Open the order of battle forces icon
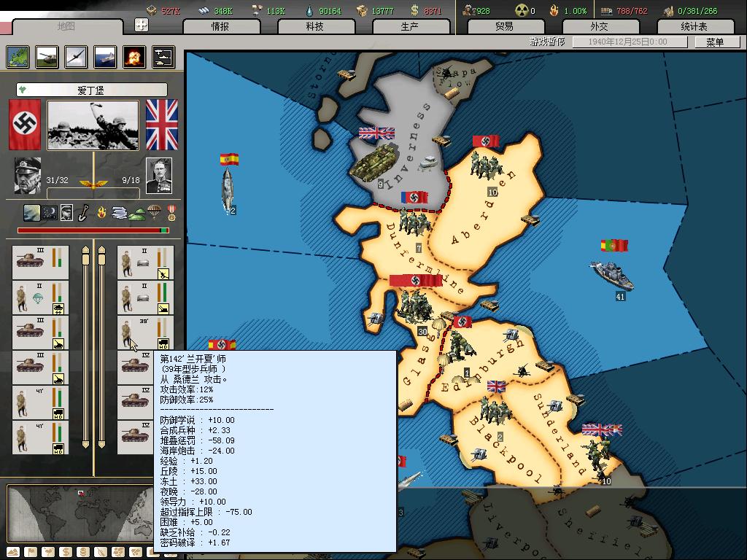The width and height of the screenshot is (747, 560). [x=163, y=57]
